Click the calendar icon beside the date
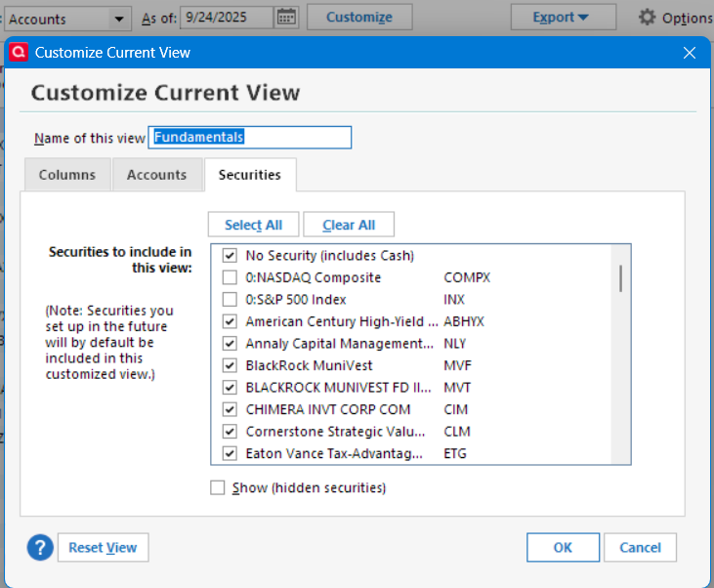 286,17
